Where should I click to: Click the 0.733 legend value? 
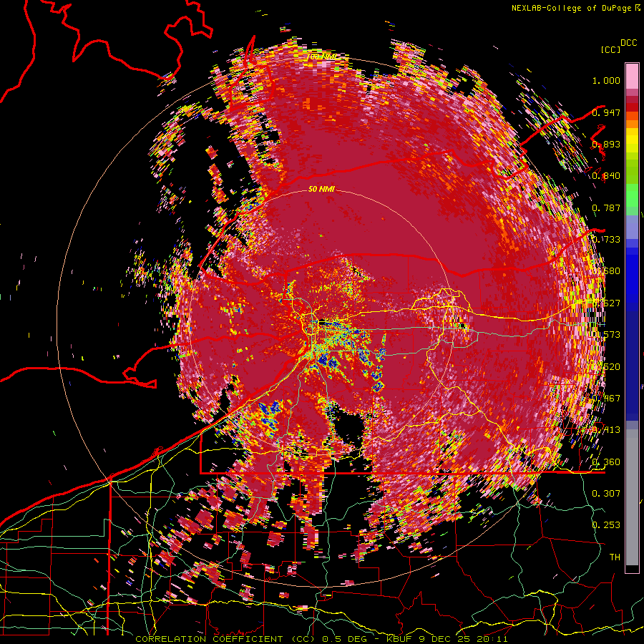coord(606,240)
